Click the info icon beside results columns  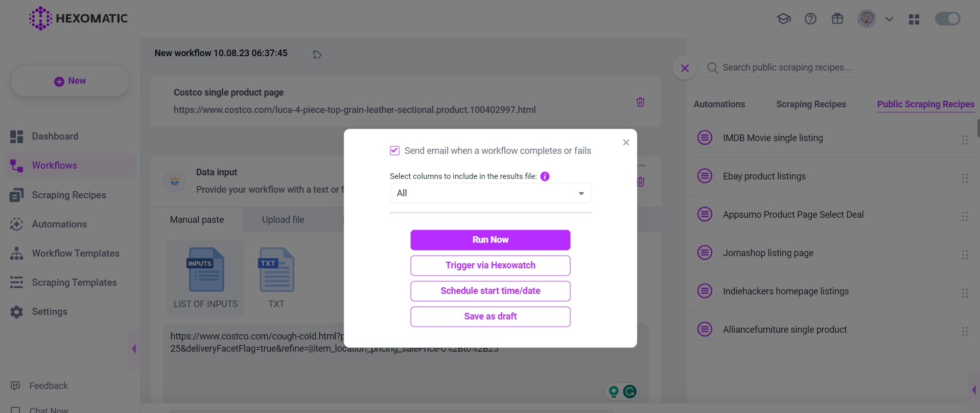[x=545, y=176]
